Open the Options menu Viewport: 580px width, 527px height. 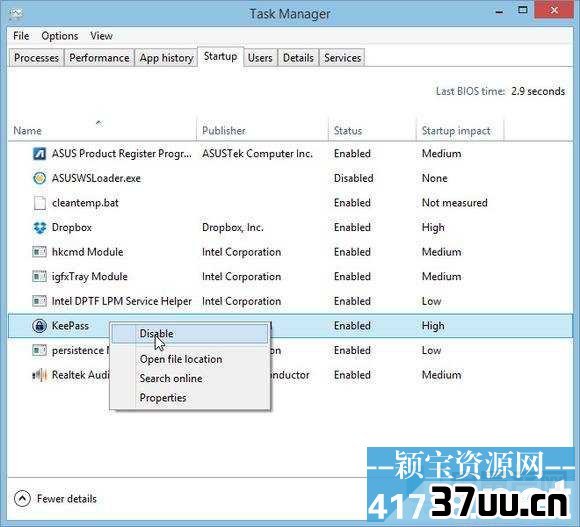coord(60,36)
